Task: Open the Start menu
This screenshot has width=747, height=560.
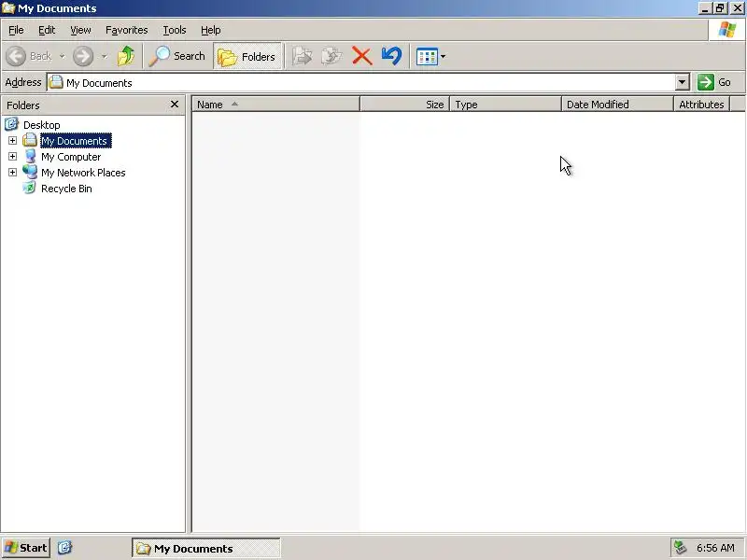Action: click(x=26, y=548)
